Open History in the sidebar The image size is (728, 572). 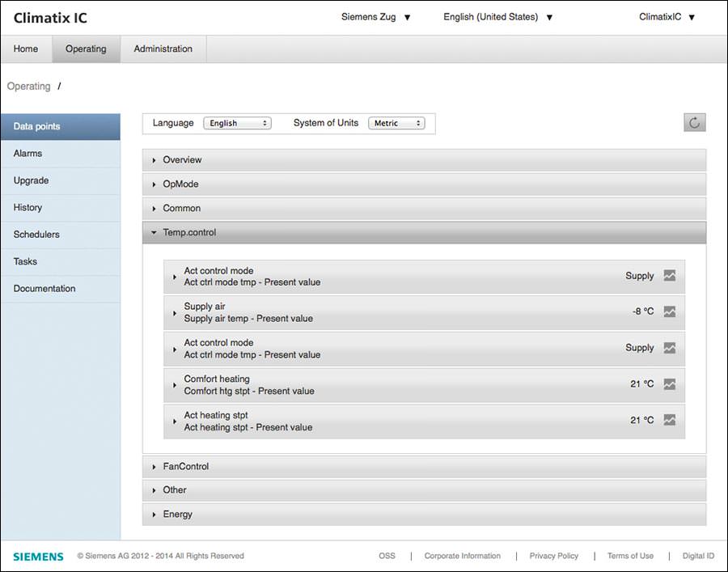coord(61,208)
